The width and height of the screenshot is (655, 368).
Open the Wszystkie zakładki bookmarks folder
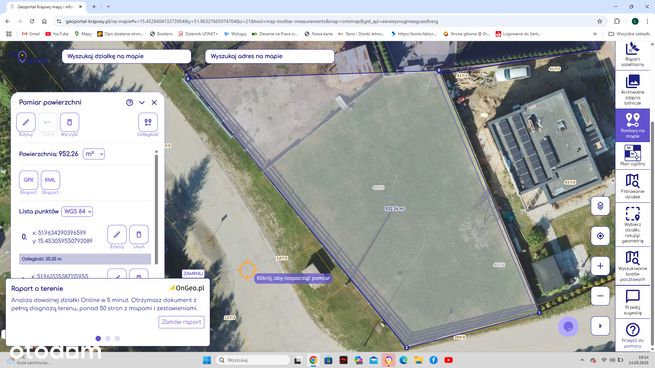tap(630, 34)
